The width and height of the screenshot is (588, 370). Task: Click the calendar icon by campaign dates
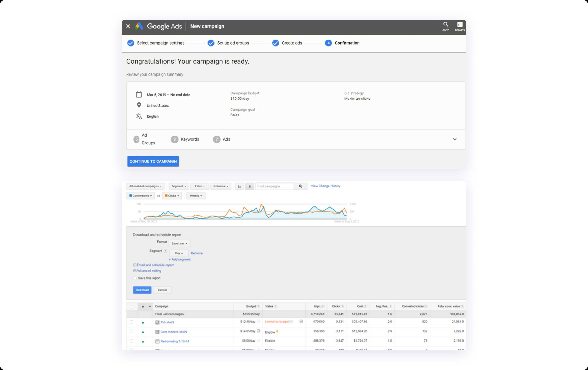point(139,95)
